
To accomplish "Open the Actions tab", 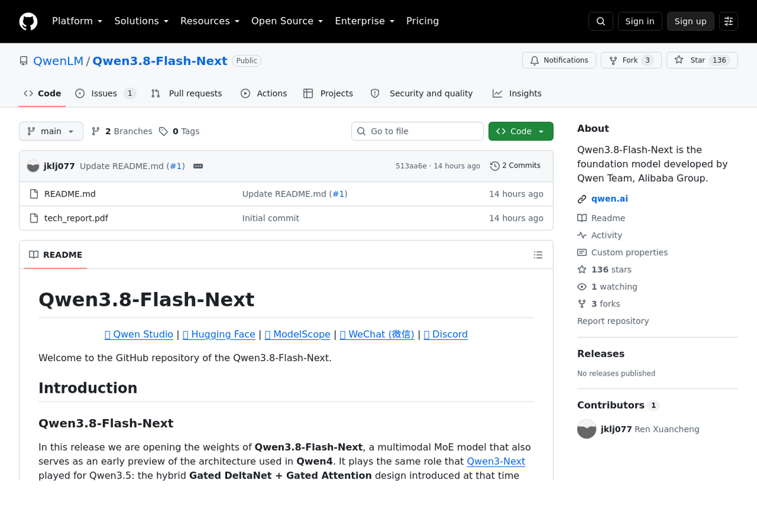I will 264,93.
